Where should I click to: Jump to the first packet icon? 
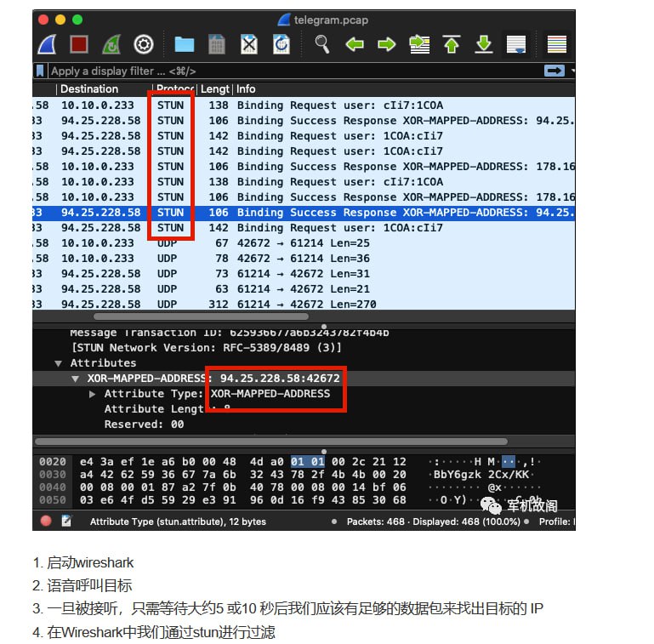click(452, 44)
